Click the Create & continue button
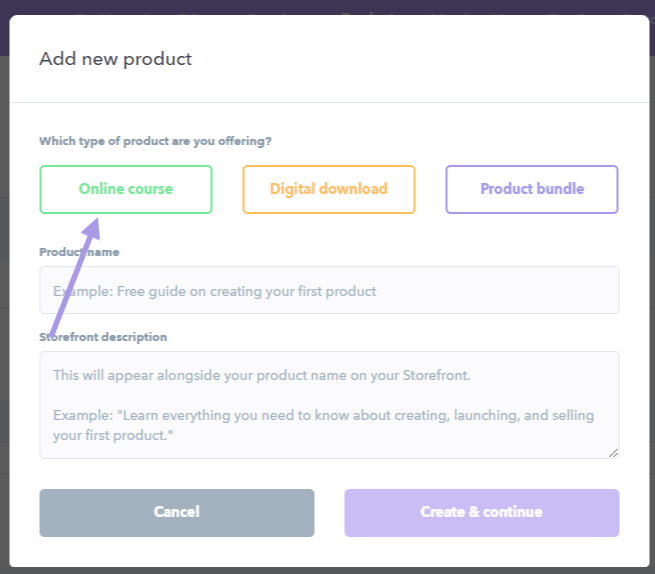The height and width of the screenshot is (574, 655). click(482, 513)
